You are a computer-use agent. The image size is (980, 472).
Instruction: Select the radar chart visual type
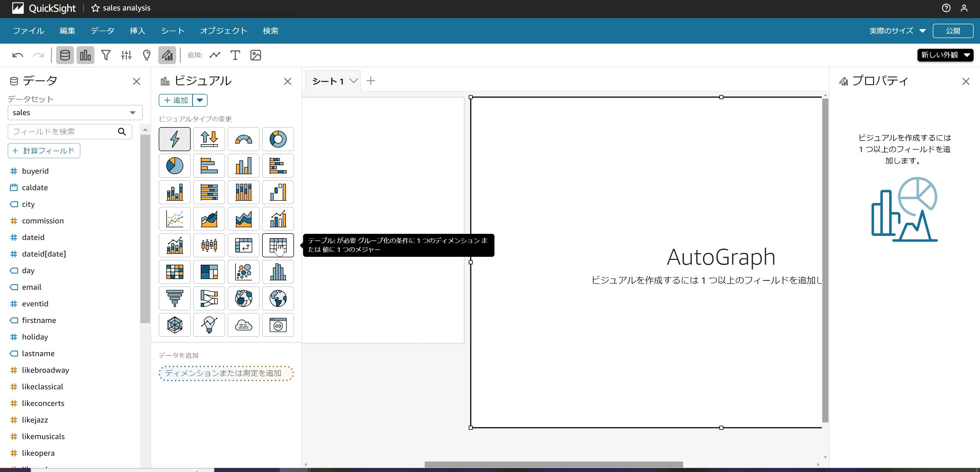coord(175,325)
